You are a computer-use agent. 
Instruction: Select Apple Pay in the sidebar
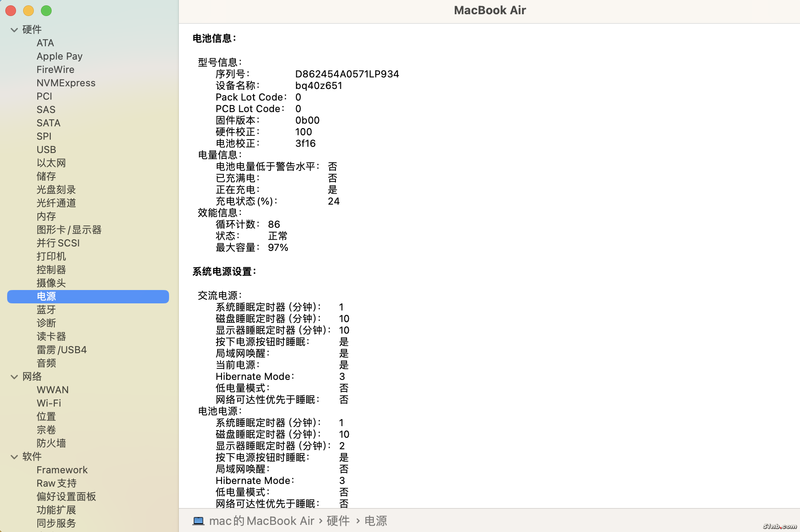pyautogui.click(x=59, y=56)
